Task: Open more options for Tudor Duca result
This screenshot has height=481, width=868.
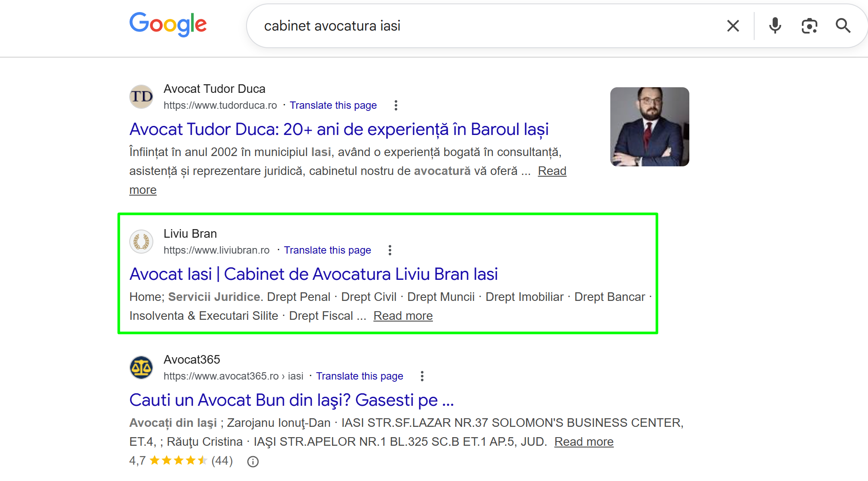Action: pos(396,105)
